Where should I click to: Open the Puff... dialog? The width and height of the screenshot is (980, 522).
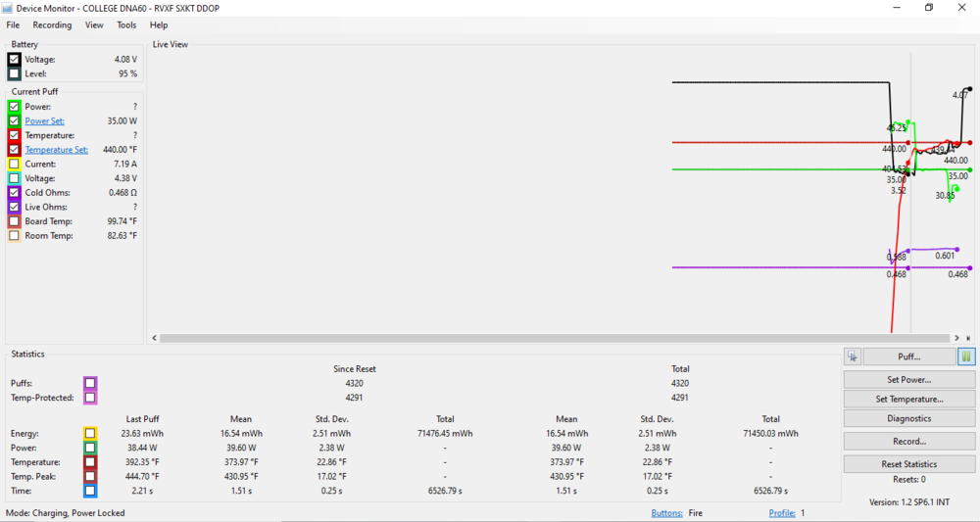coord(908,357)
